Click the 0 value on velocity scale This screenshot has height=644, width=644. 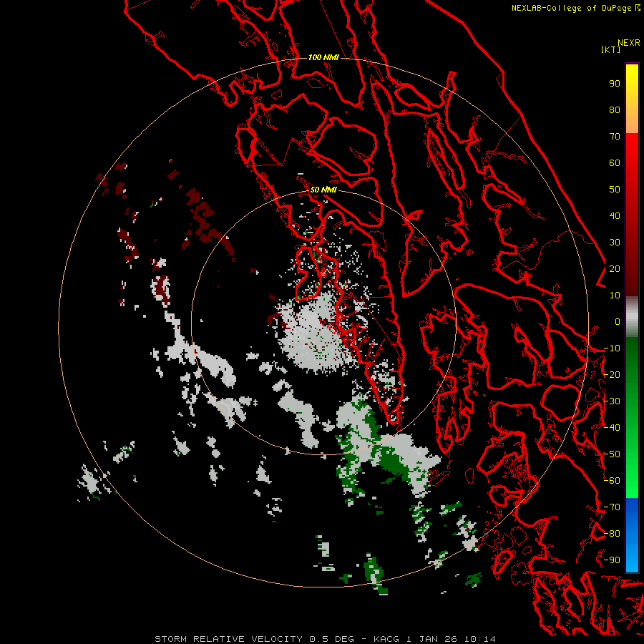pos(618,322)
